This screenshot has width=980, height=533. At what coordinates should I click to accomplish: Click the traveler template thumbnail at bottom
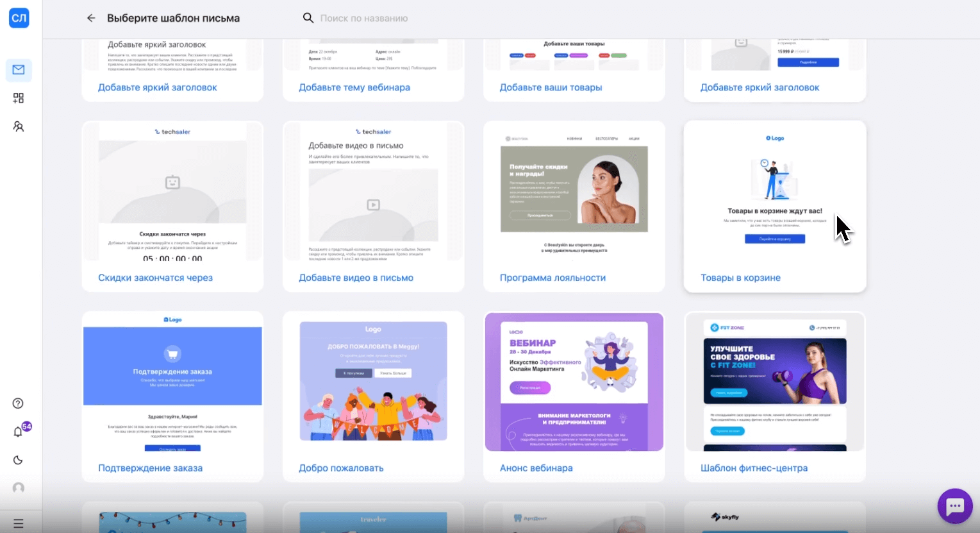[373, 518]
